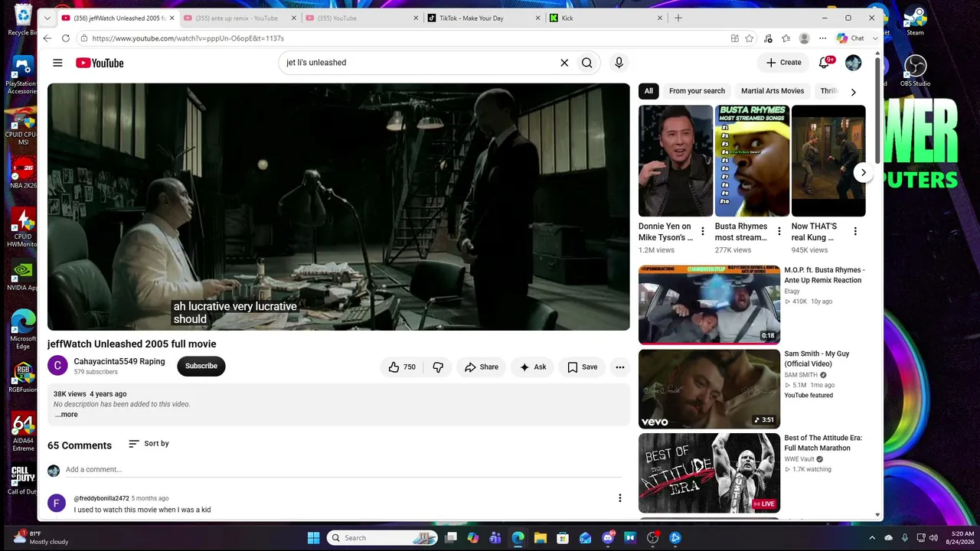This screenshot has height=551, width=980.
Task: Click the Add a comment field
Action: tap(343, 469)
